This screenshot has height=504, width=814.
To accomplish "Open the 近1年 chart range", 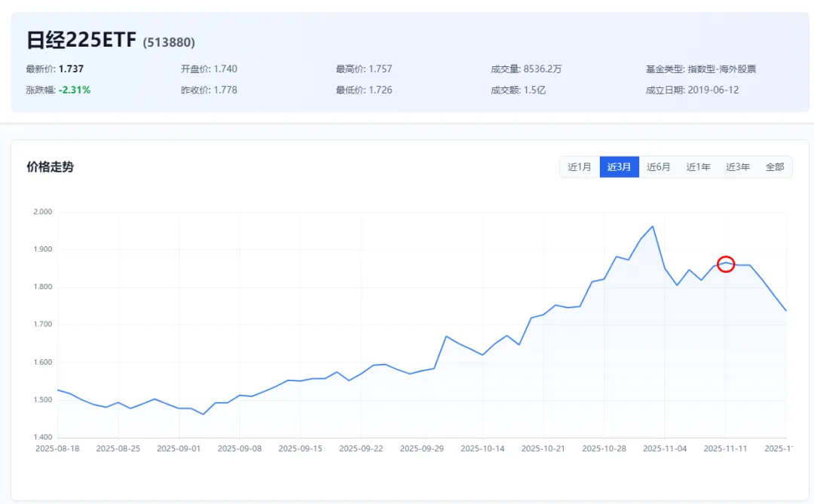I will (x=698, y=167).
